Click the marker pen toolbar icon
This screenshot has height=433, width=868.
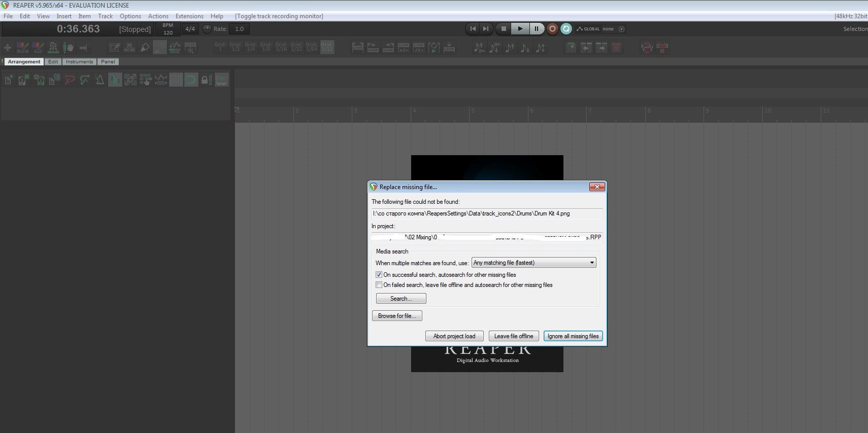point(145,48)
